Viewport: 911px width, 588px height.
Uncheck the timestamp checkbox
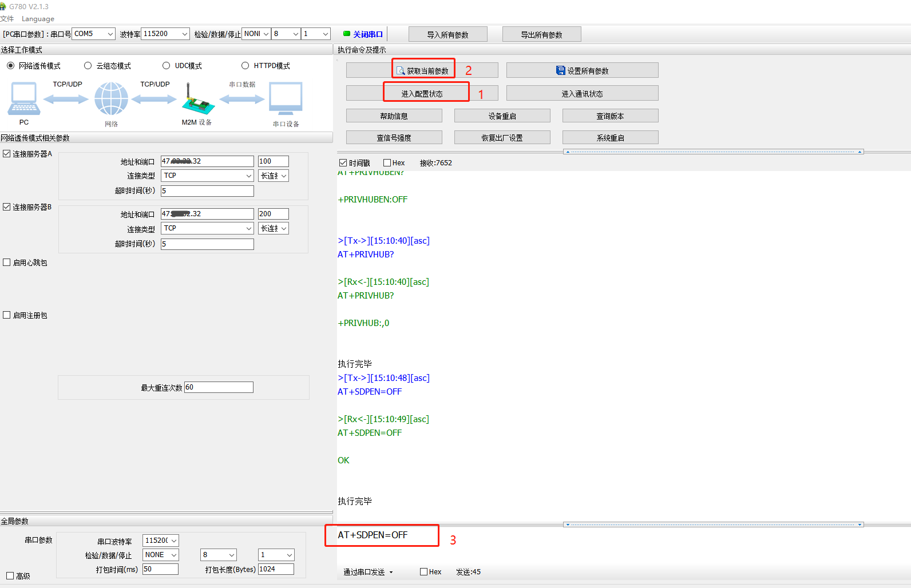[343, 163]
